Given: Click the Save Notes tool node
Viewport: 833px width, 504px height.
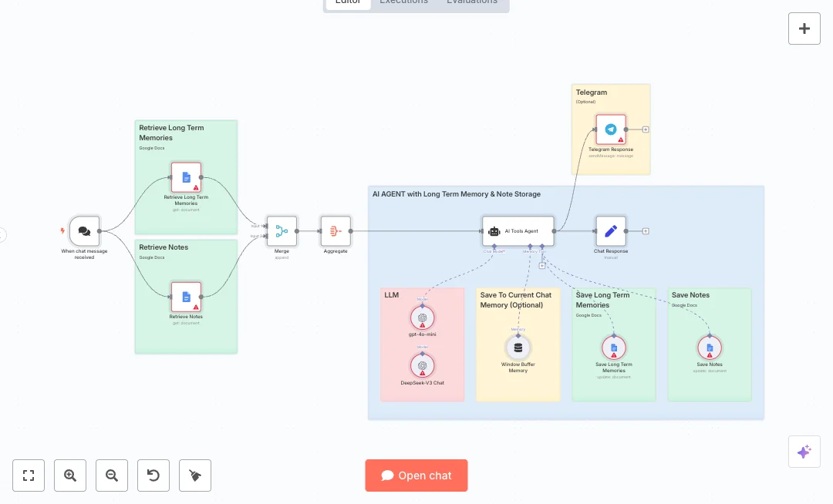Looking at the screenshot, I should coord(710,348).
